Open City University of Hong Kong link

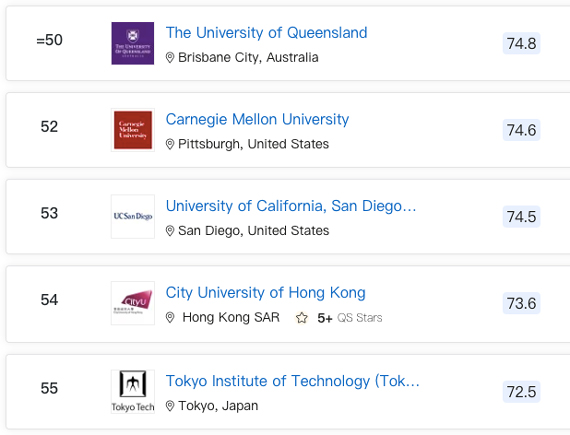click(265, 293)
